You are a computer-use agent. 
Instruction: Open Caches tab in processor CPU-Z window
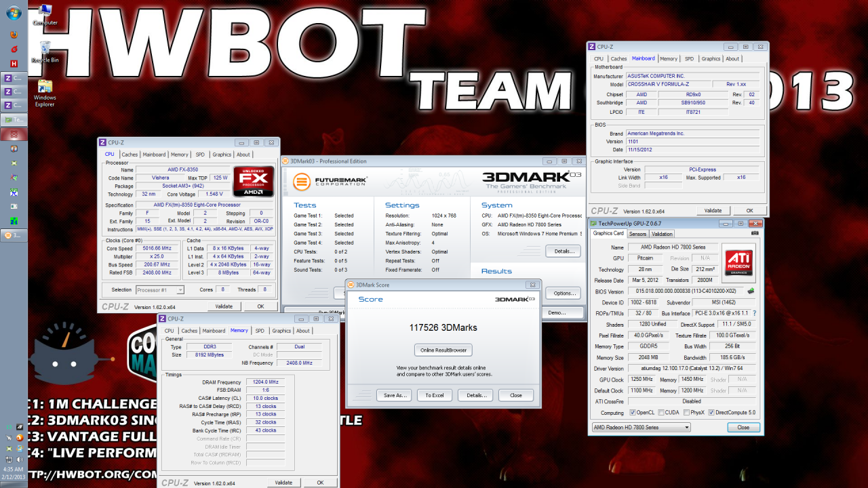pos(130,155)
